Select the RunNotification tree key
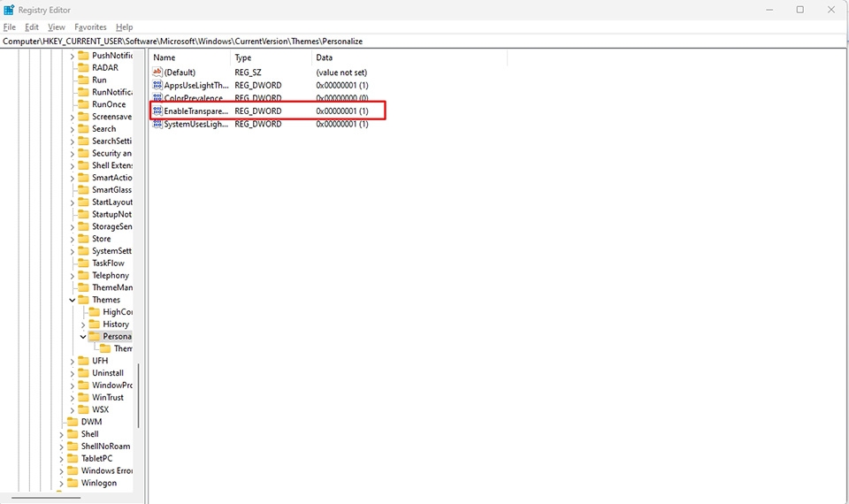849x504 pixels. point(112,92)
